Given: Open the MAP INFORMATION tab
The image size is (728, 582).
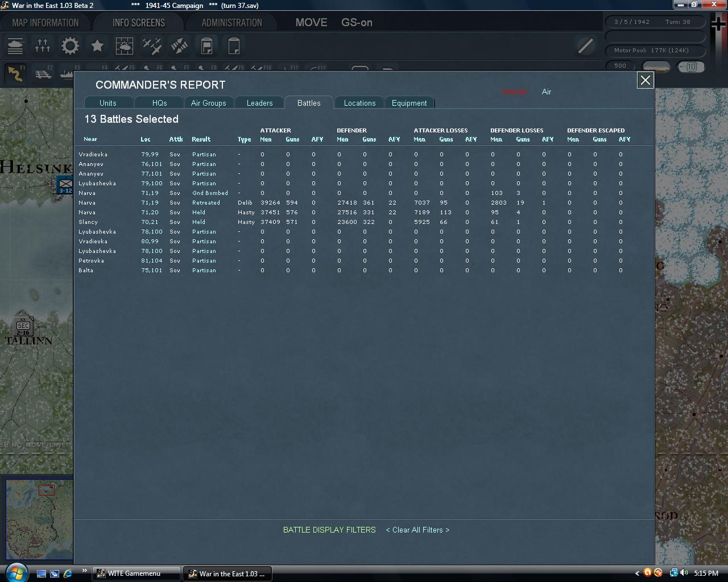Looking at the screenshot, I should point(45,23).
